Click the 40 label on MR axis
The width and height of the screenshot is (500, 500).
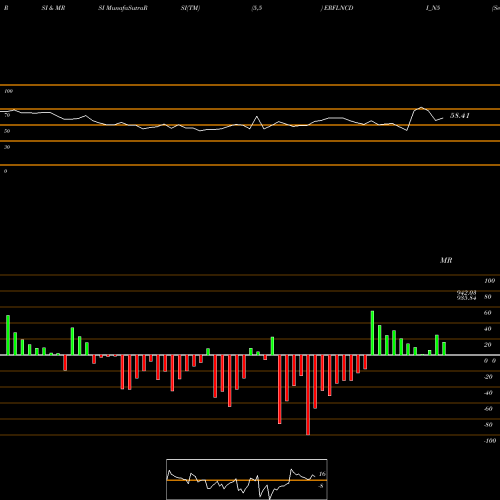click(x=488, y=329)
